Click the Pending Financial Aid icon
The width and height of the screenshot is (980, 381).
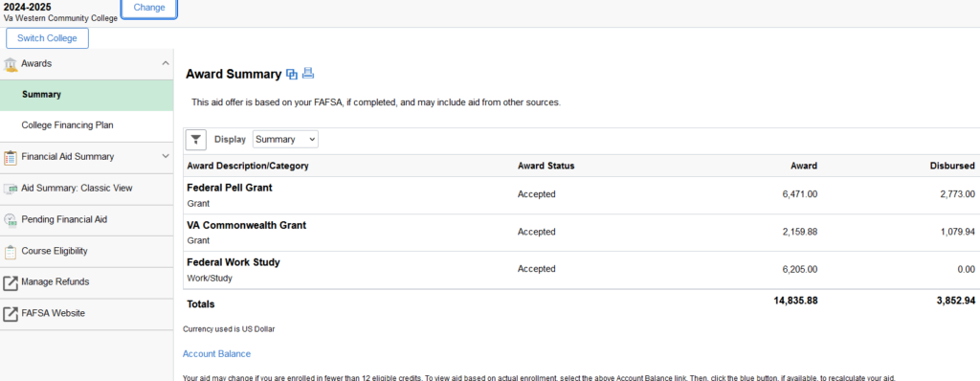(10, 219)
